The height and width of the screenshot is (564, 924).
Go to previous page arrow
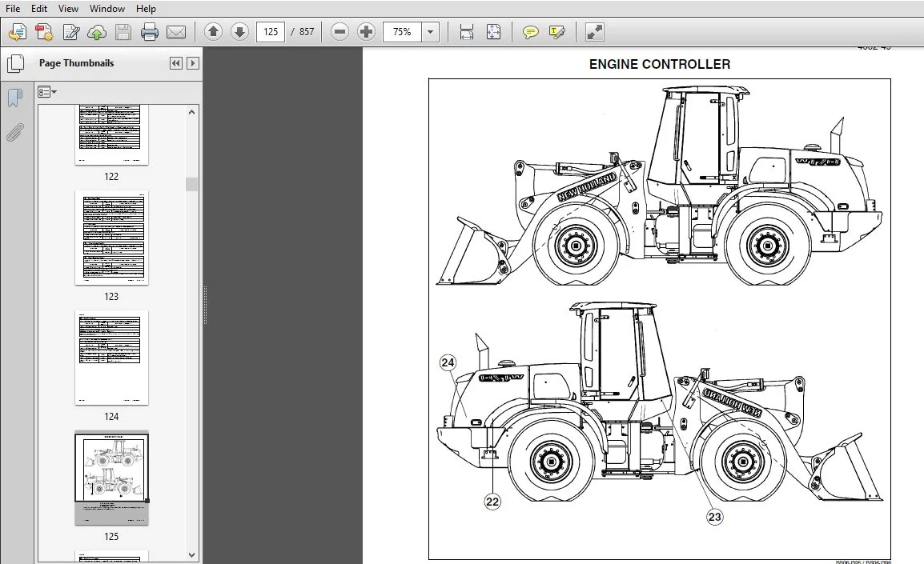point(213,32)
